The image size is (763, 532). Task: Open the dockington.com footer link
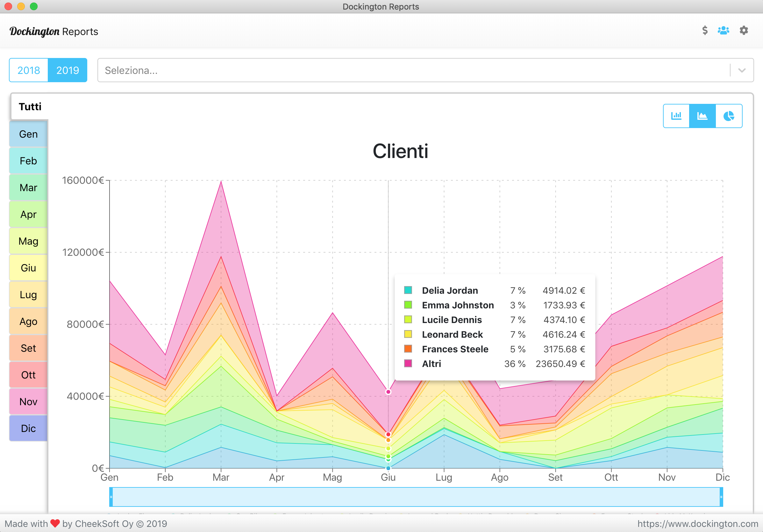pyautogui.click(x=697, y=524)
